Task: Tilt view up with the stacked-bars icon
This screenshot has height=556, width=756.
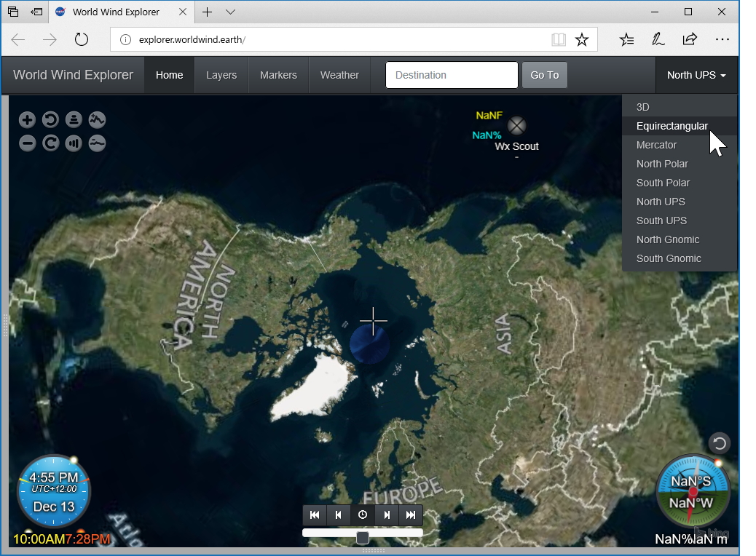Action: click(x=74, y=120)
